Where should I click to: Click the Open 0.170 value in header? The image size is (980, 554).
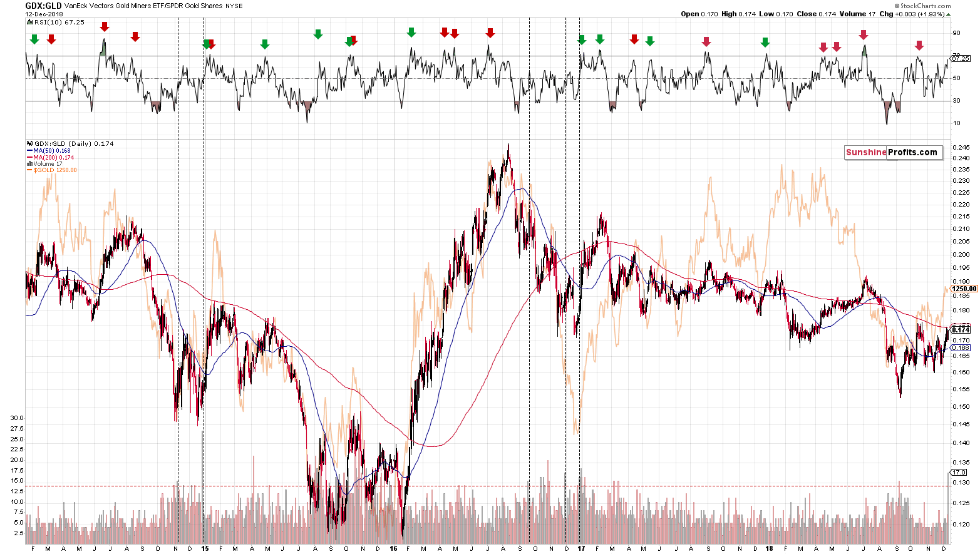[701, 14]
